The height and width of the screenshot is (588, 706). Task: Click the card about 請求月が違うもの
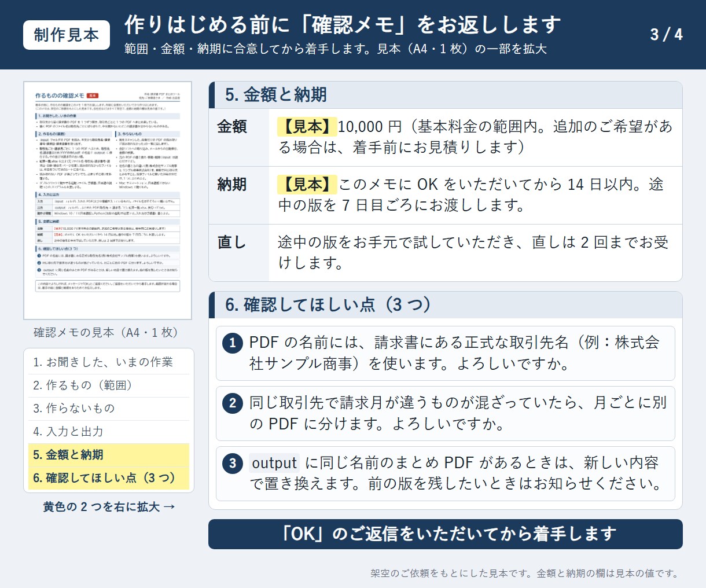[x=446, y=414]
